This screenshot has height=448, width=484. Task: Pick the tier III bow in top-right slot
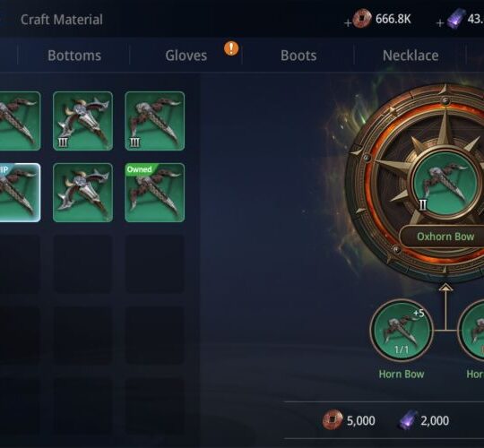click(x=155, y=121)
